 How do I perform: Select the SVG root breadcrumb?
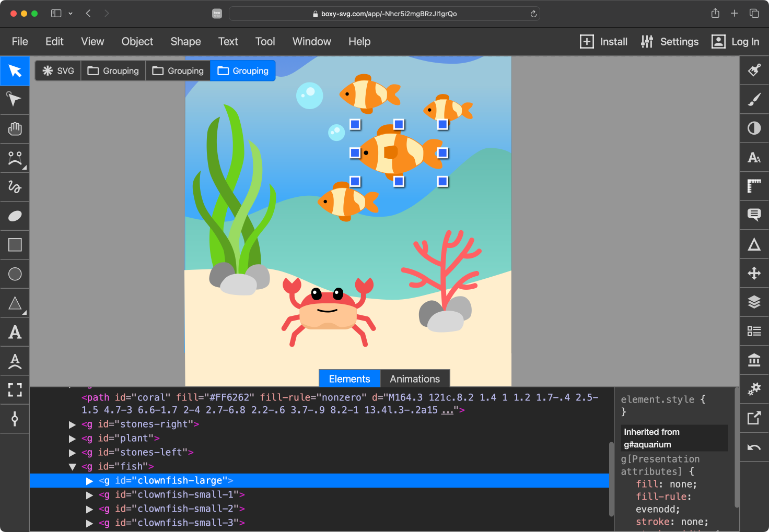59,71
